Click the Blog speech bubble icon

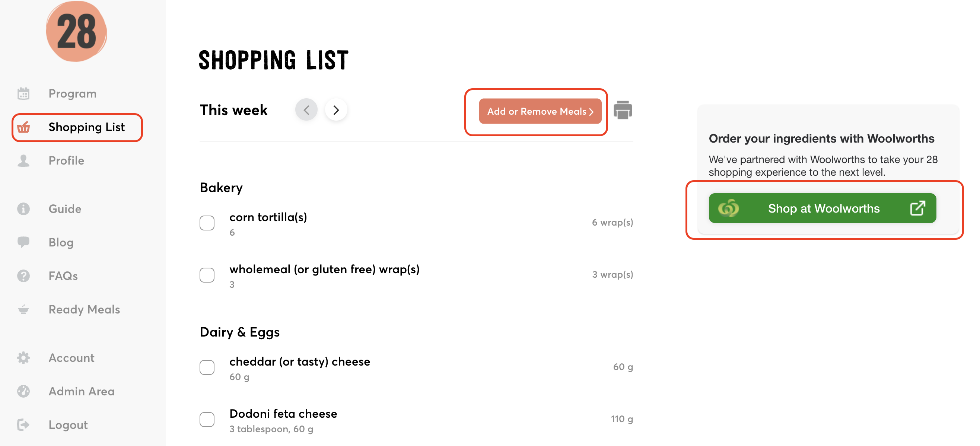pos(23,242)
